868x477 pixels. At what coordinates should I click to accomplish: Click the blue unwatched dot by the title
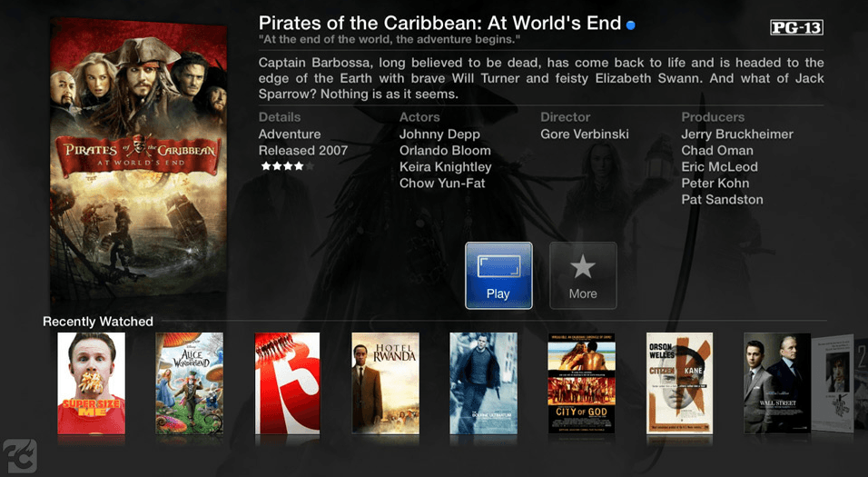[630, 25]
